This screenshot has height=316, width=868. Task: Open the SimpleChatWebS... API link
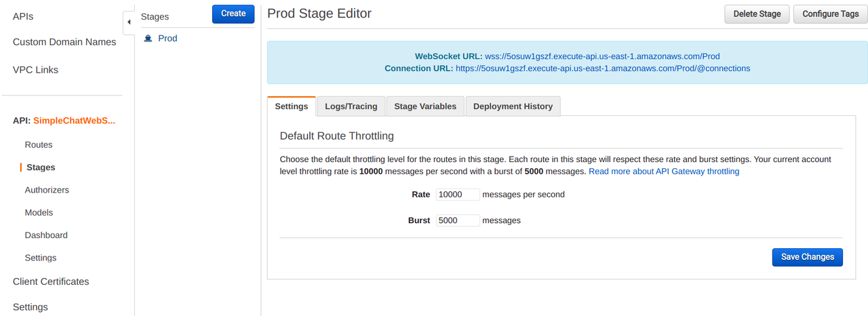point(75,121)
